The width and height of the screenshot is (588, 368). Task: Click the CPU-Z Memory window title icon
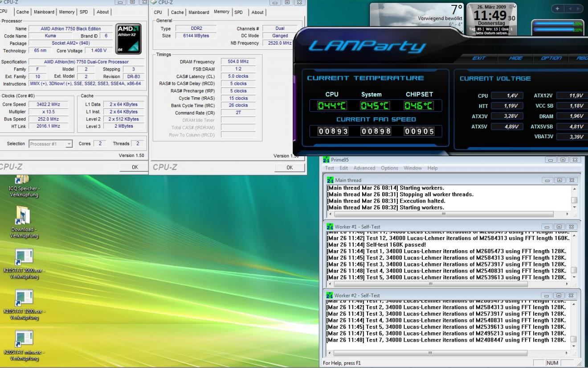[x=154, y=3]
